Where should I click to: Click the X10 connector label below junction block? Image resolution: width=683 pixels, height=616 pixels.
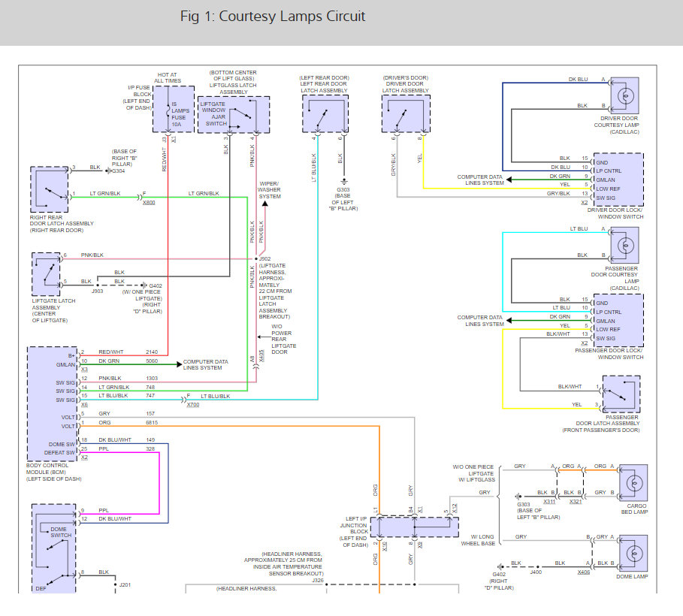tap(385, 546)
